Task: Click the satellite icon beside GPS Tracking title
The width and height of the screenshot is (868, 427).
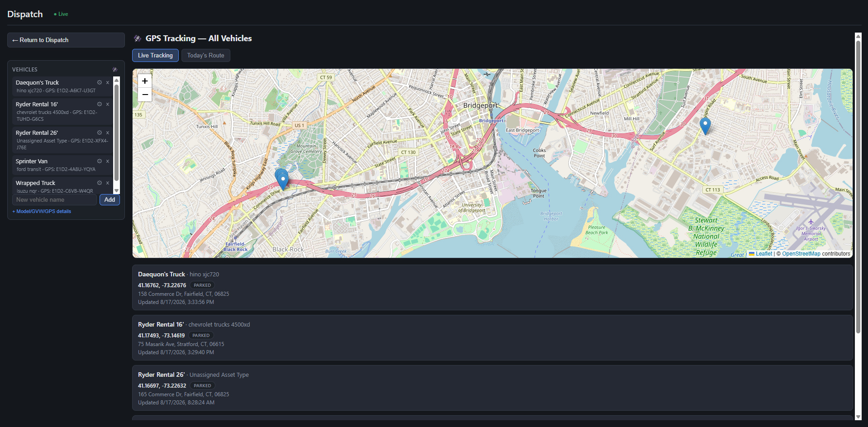Action: click(x=138, y=38)
